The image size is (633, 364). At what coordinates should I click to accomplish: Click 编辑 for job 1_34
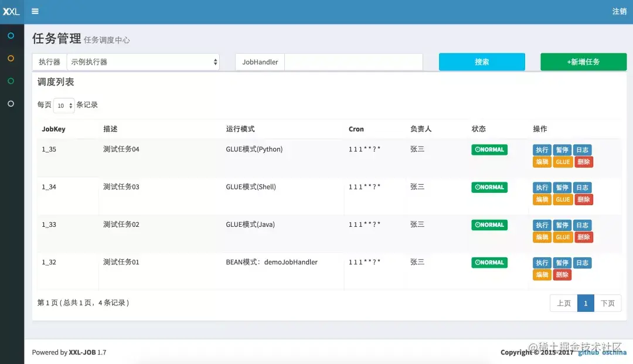coord(542,199)
